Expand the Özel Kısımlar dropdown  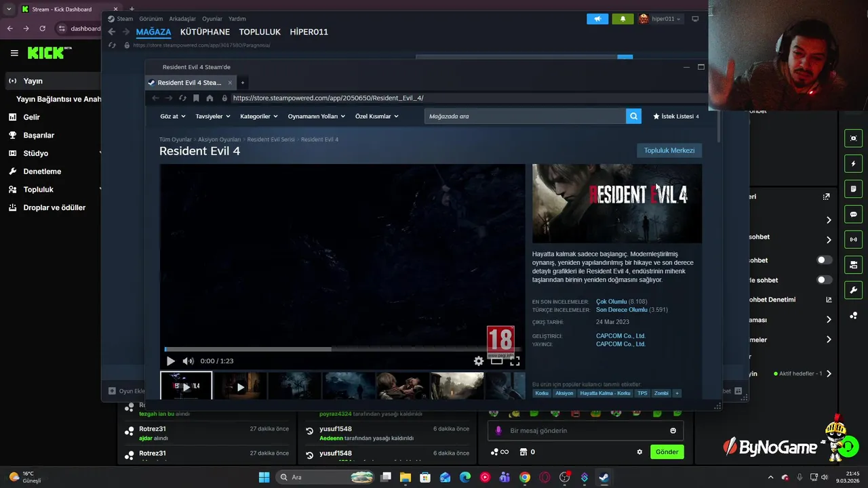[x=377, y=117]
